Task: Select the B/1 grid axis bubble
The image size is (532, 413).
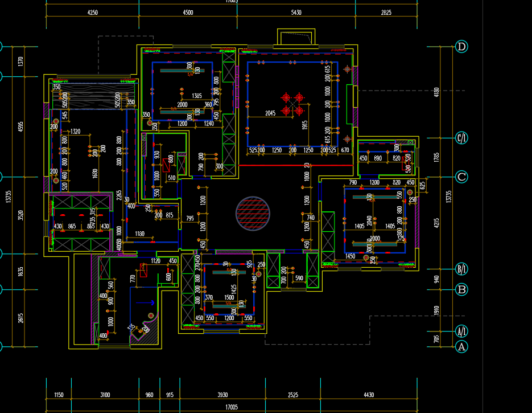Action: pyautogui.click(x=462, y=269)
